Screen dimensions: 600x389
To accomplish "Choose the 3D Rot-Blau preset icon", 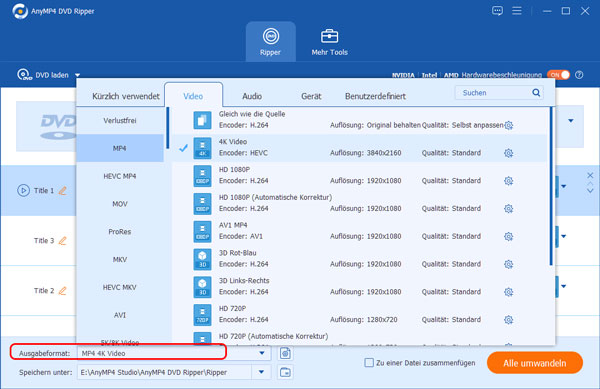I will (202, 259).
